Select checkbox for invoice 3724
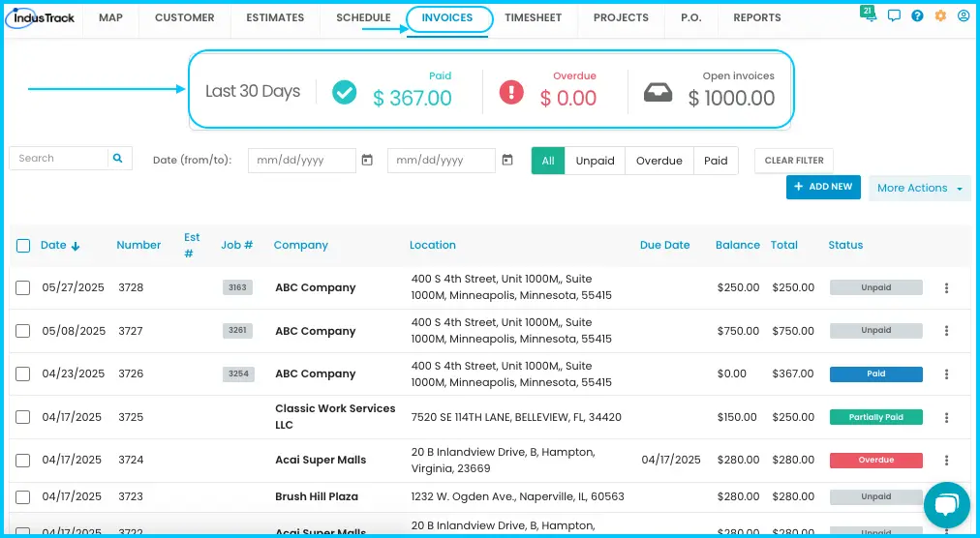This screenshot has height=538, width=980. pyautogui.click(x=22, y=461)
